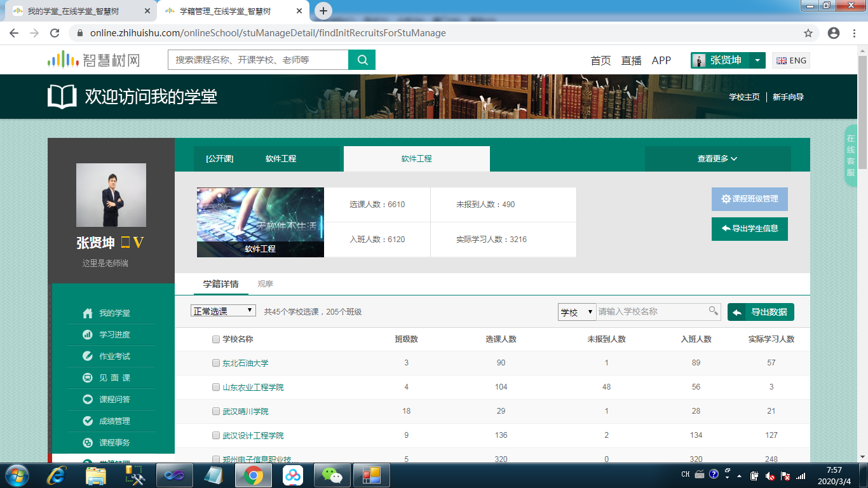Viewport: 868px width, 488px height.
Task: Switch language with the ENG button
Action: click(x=791, y=60)
